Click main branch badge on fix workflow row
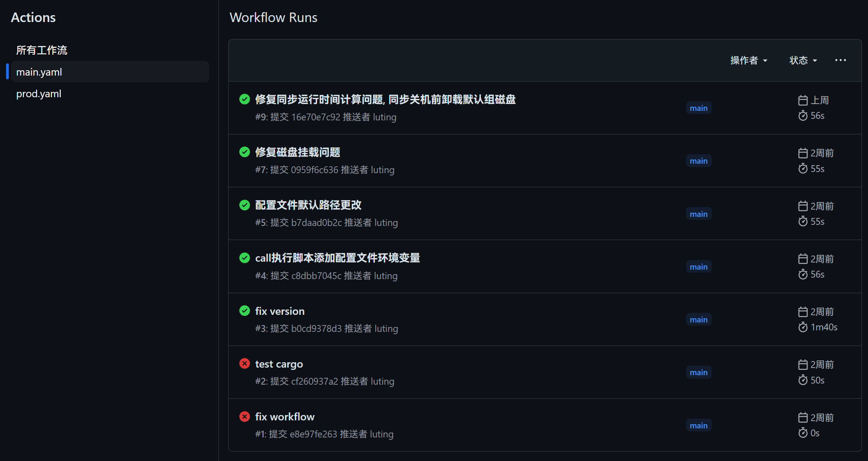This screenshot has width=868, height=461. (698, 425)
